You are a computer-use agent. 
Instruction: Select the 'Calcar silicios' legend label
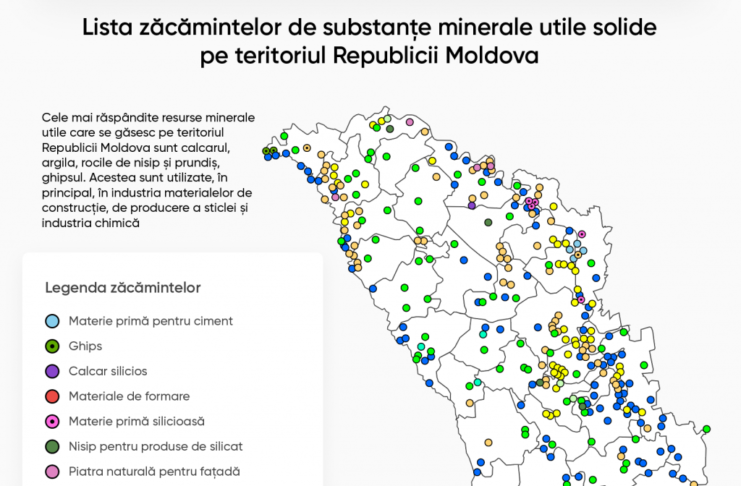click(108, 371)
